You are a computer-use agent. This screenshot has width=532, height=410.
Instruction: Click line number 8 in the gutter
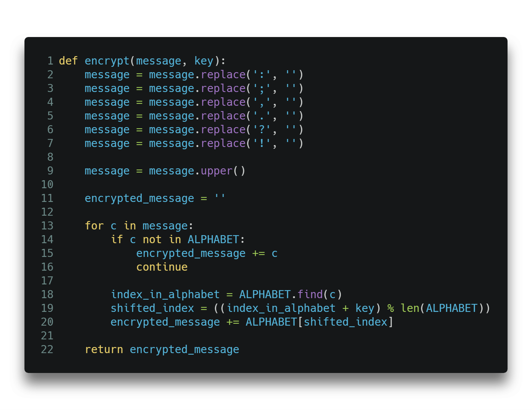pos(50,157)
